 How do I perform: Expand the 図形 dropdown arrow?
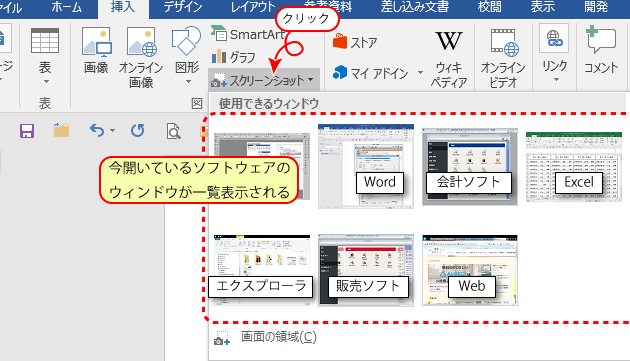(188, 82)
